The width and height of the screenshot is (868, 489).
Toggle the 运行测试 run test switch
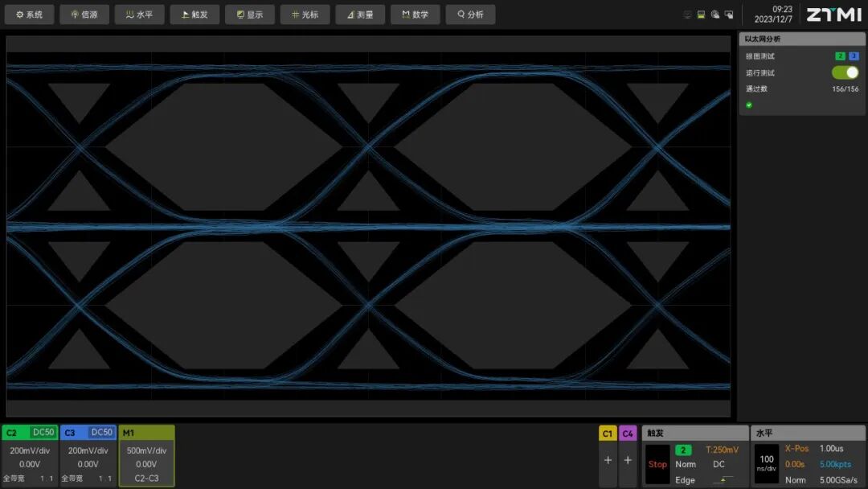coord(845,72)
